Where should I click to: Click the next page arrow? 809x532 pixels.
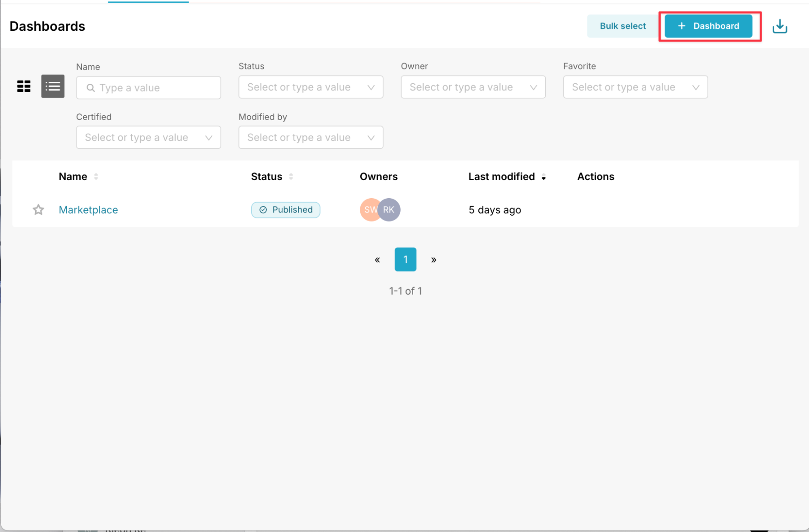(433, 259)
